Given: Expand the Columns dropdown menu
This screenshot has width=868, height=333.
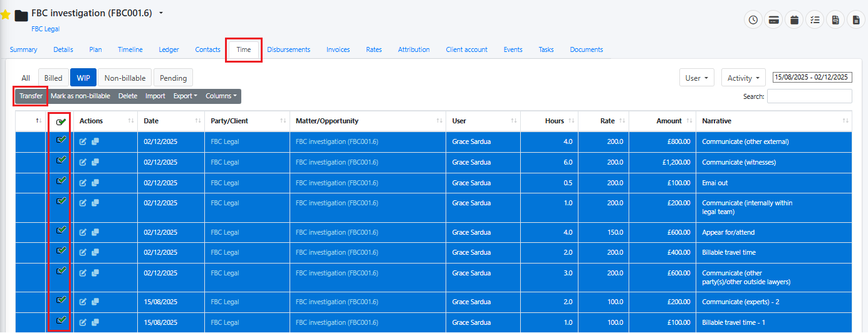Looking at the screenshot, I should [x=221, y=96].
